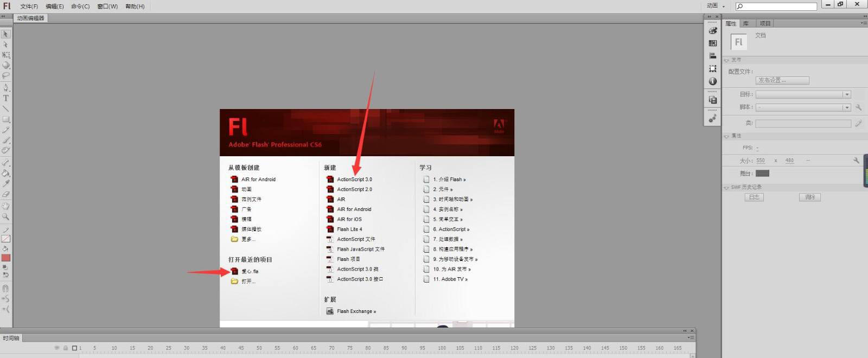Select the Paint Bucket tool
The image size is (868, 358).
pyautogui.click(x=5, y=173)
